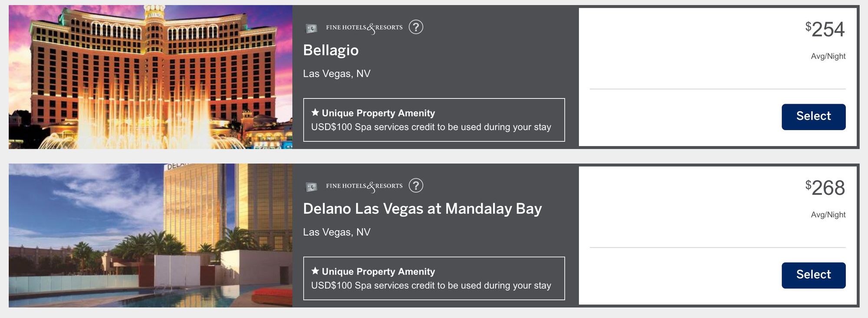The height and width of the screenshot is (318, 868).
Task: Click the star icon in Bellagio's amenity box
Action: click(315, 112)
